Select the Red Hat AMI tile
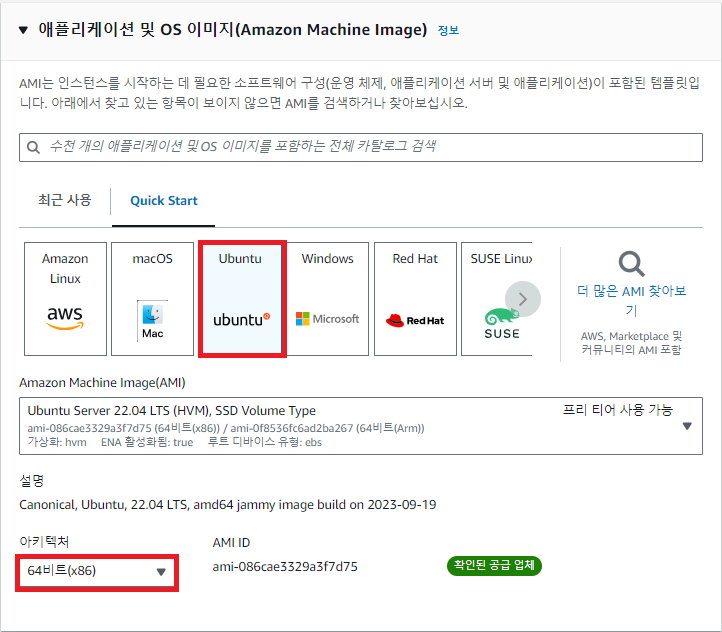The image size is (722, 632). coord(415,299)
